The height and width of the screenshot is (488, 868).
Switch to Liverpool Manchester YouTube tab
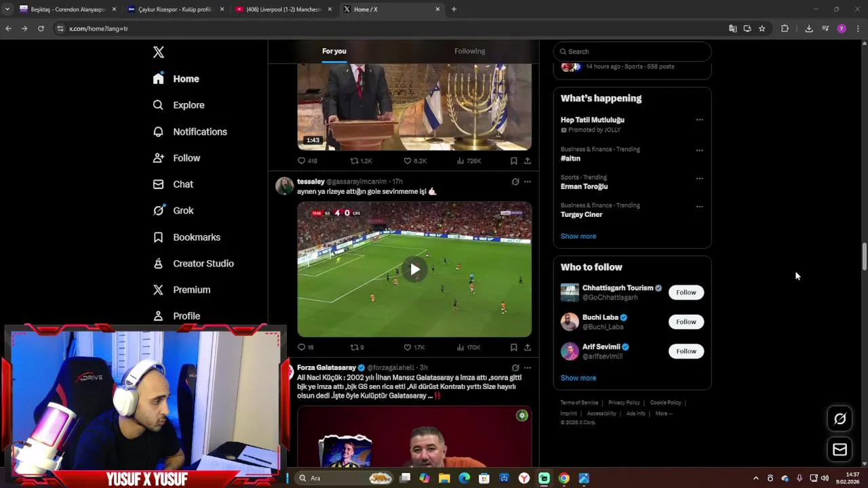(x=282, y=9)
